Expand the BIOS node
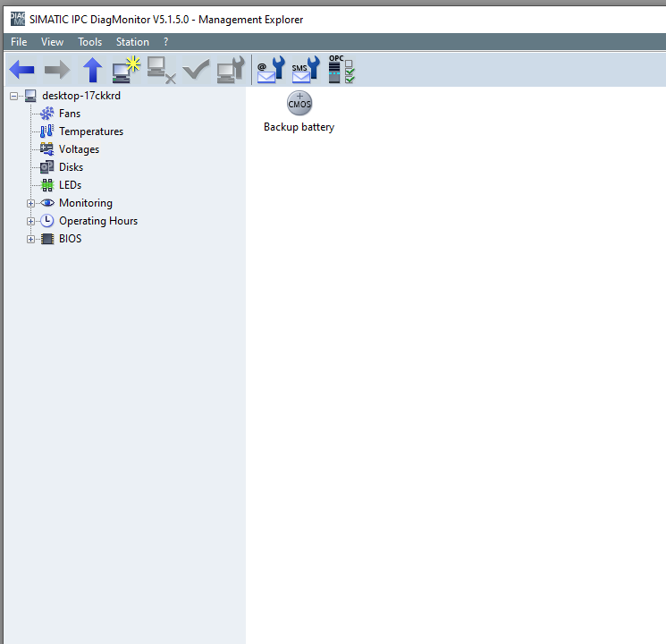The width and height of the screenshot is (666, 644). pos(30,239)
